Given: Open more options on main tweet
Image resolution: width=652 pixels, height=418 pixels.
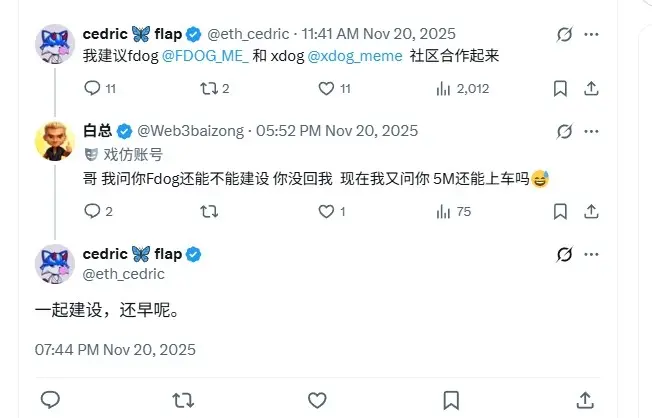Looking at the screenshot, I should pyautogui.click(x=591, y=254).
